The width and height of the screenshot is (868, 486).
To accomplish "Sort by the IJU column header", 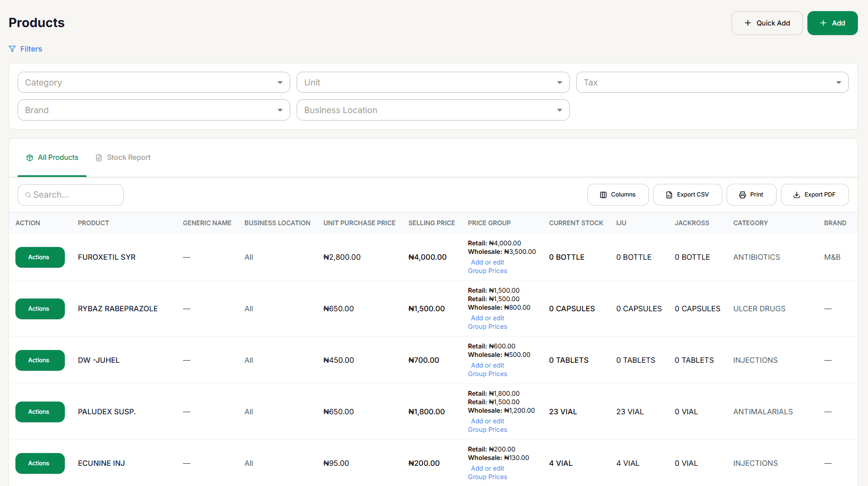I will (621, 223).
